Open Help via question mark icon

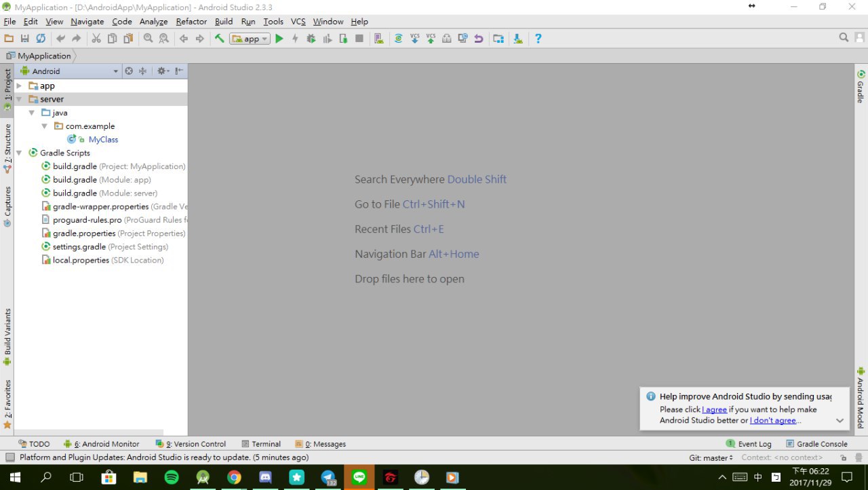538,39
